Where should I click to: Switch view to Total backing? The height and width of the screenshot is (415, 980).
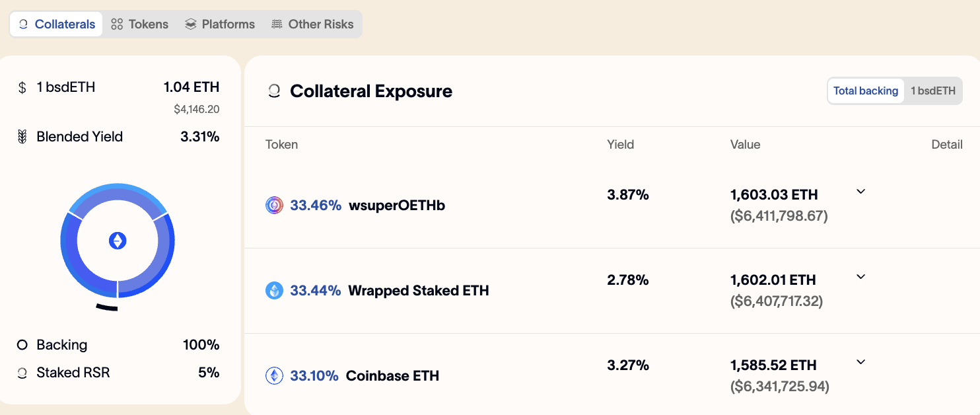[866, 91]
